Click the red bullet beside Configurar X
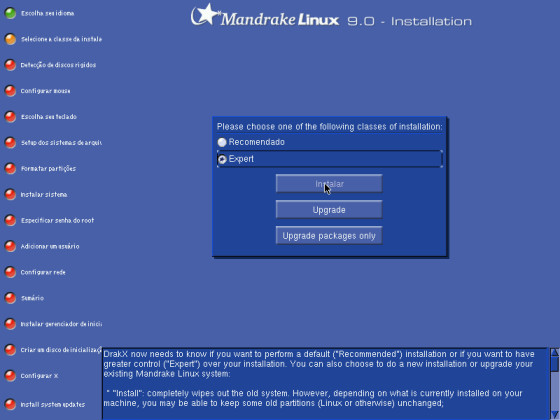Screen dimensions: 560x420 [10, 376]
